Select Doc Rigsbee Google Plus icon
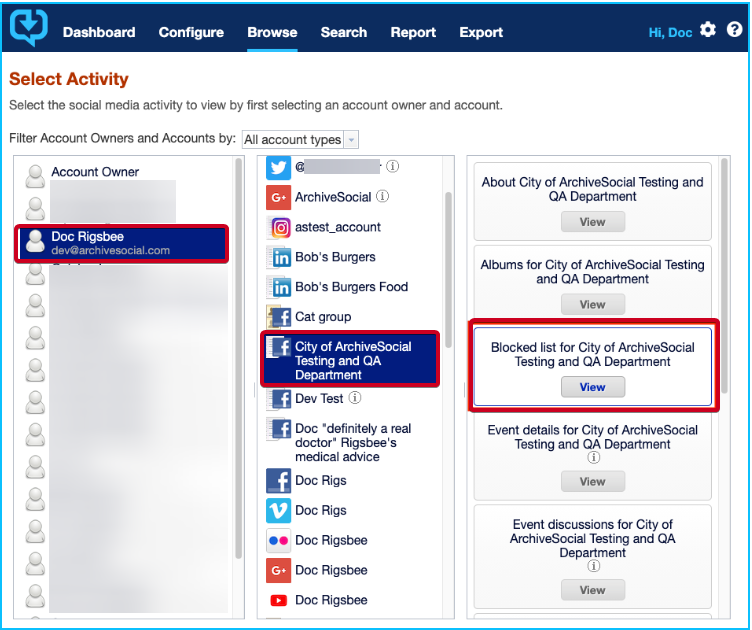752x630 pixels. click(278, 571)
